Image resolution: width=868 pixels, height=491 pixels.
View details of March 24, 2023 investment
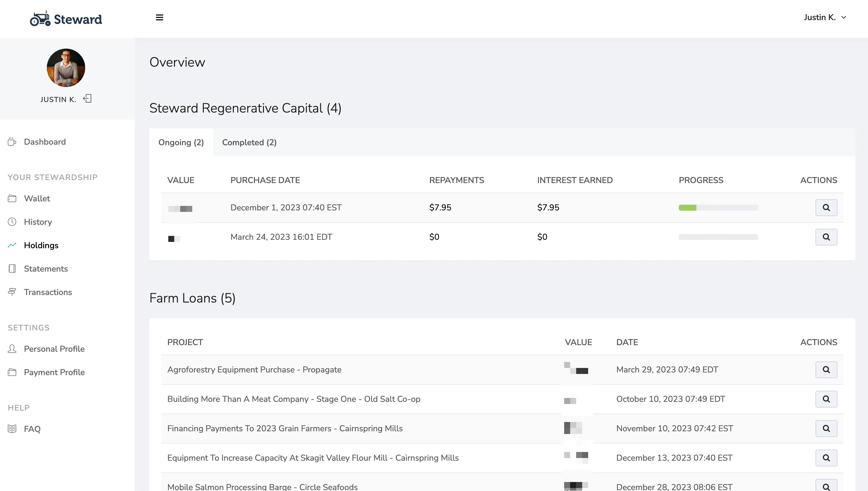pyautogui.click(x=826, y=237)
